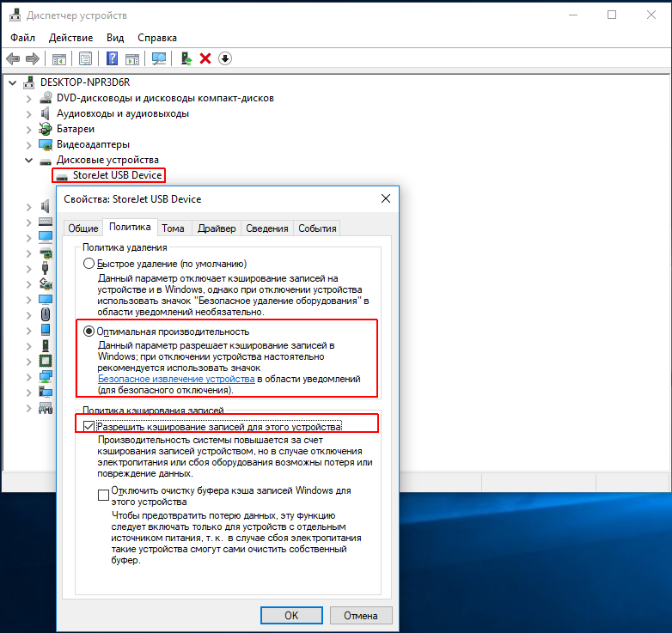Select the Батареи battery icon

(x=45, y=129)
